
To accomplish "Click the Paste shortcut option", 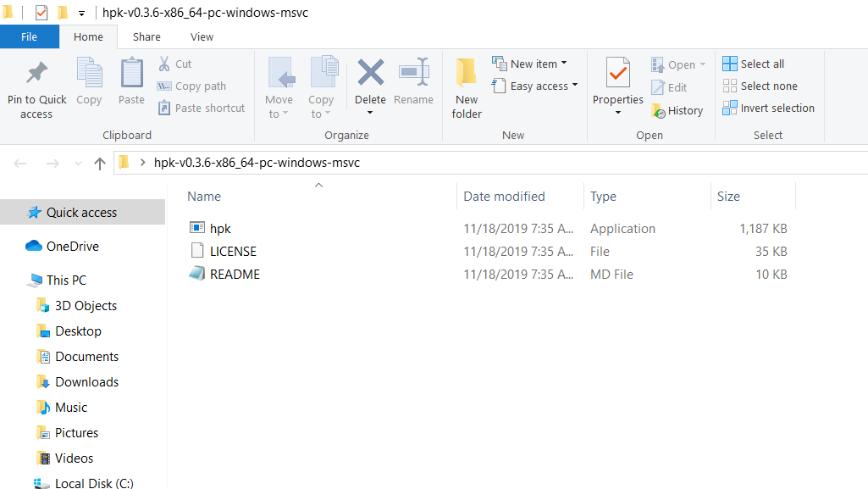I will (x=202, y=108).
